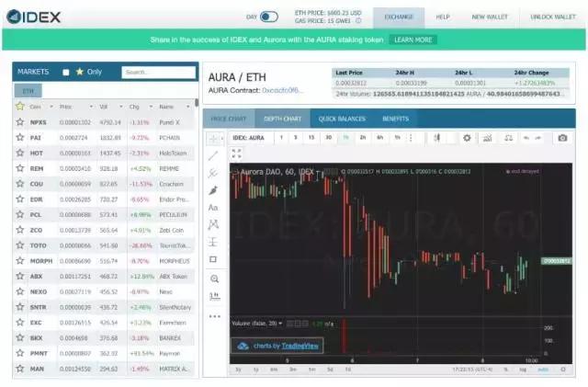Open the QUICK BALANCES tab

pos(342,119)
